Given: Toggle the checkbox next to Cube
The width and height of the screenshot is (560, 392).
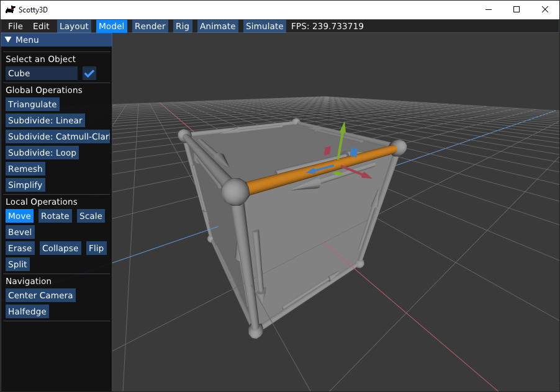Looking at the screenshot, I should (x=89, y=73).
